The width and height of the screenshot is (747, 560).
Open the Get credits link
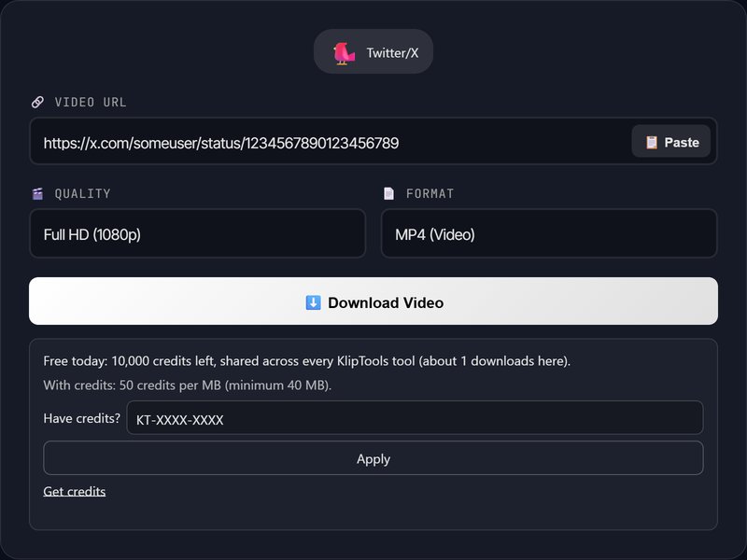75,492
